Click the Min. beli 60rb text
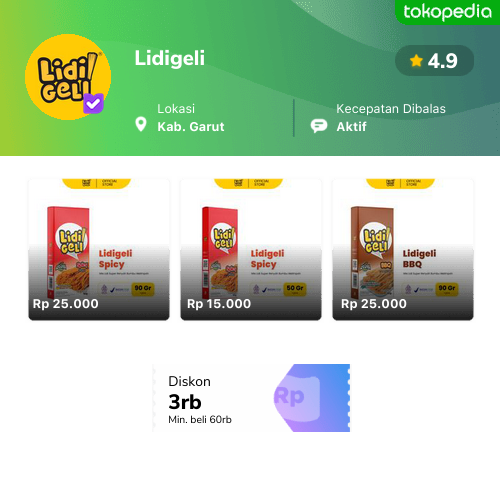Image resolution: width=500 pixels, height=500 pixels. pyautogui.click(x=200, y=419)
